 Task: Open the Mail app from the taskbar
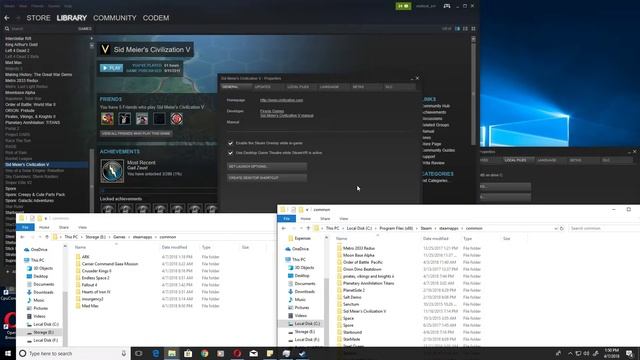click(253, 353)
